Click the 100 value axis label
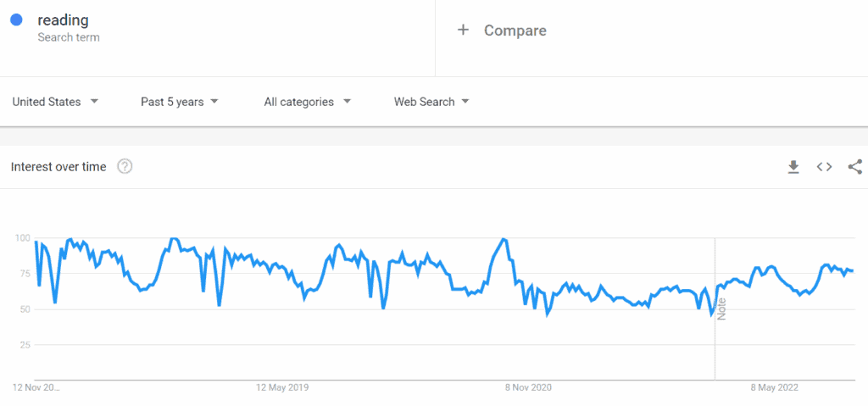The height and width of the screenshot is (406, 868). (x=22, y=238)
